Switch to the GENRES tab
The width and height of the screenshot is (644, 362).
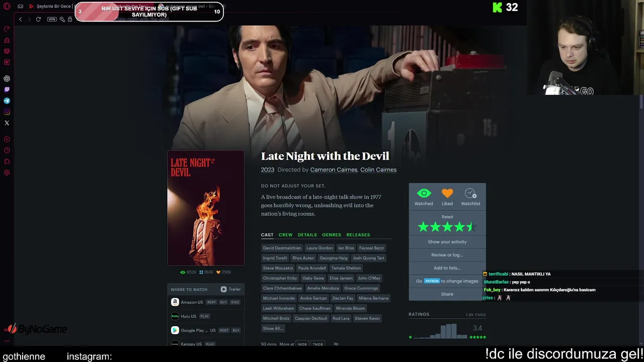click(332, 235)
